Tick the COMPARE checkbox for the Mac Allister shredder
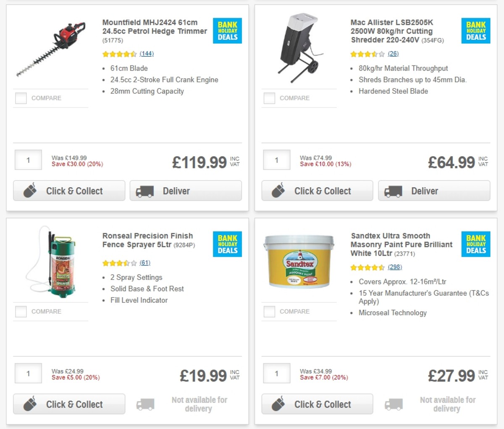This screenshot has width=504, height=429. 269,98
